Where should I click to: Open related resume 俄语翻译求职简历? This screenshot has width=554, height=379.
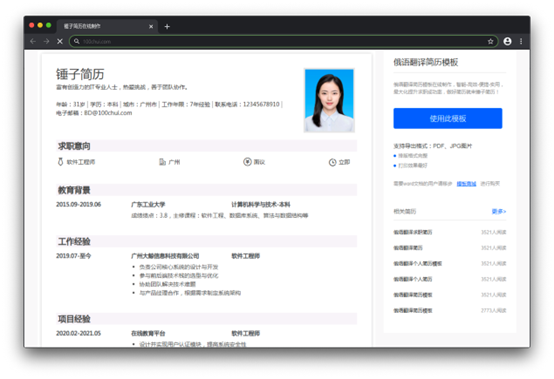pyautogui.click(x=413, y=232)
